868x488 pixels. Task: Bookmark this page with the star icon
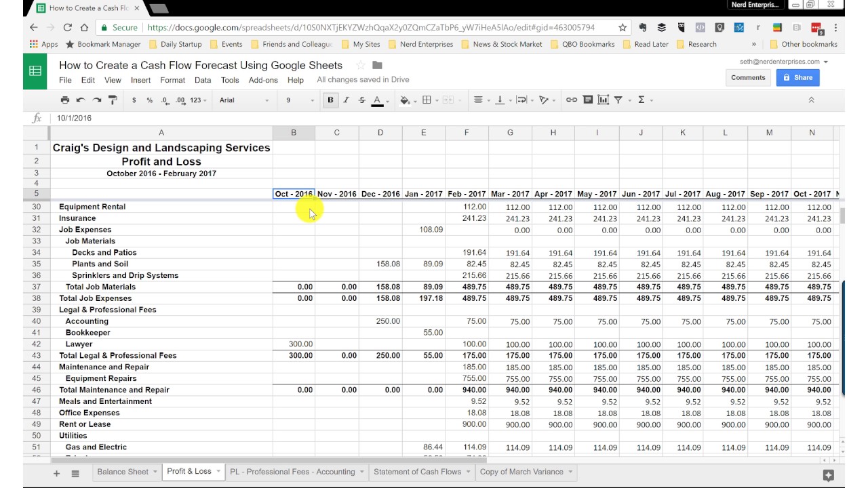pos(623,28)
